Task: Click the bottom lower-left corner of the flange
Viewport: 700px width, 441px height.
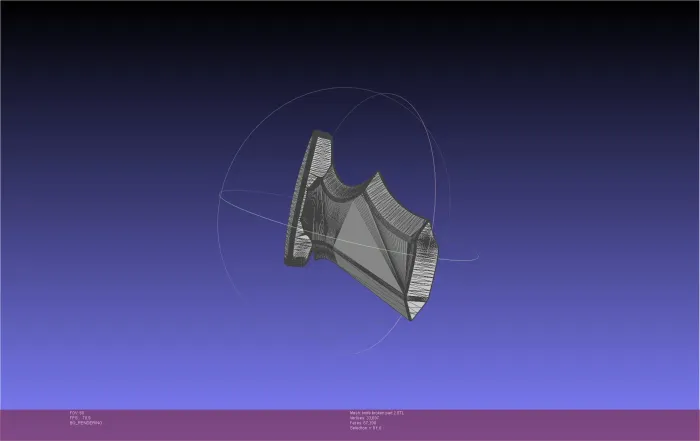Action: [x=288, y=263]
